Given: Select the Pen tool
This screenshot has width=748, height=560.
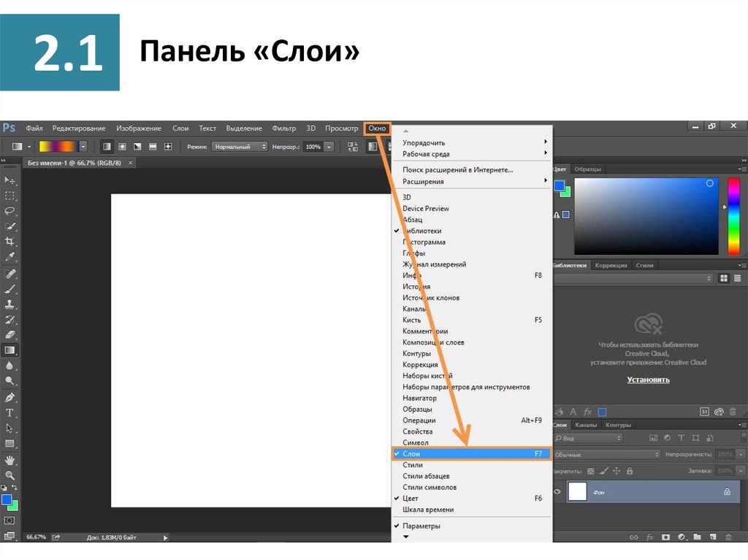Looking at the screenshot, I should [10, 398].
